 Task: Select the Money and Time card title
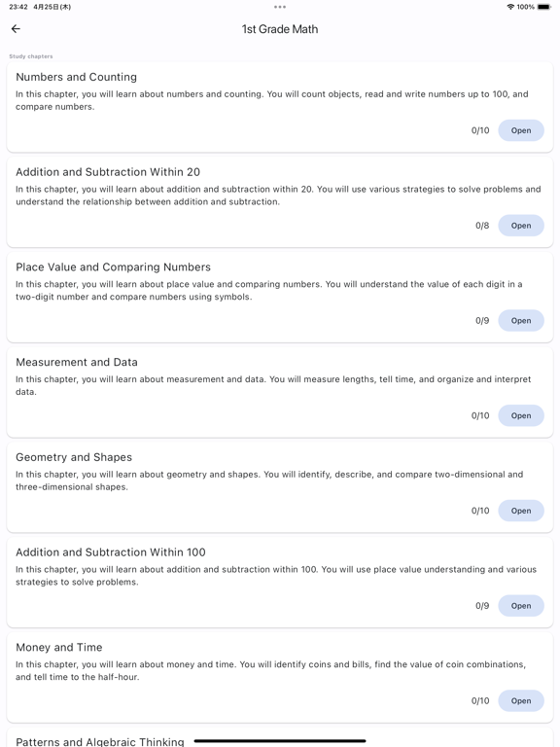59,648
